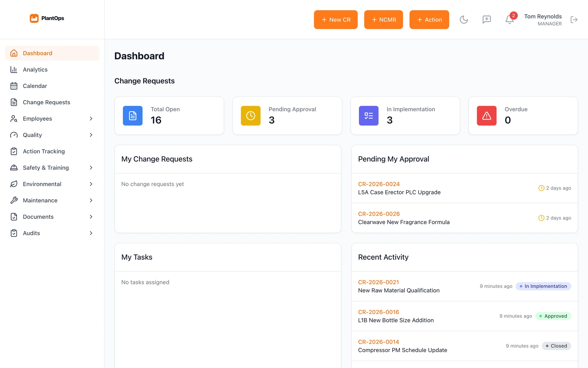The width and height of the screenshot is (588, 368).
Task: Expand the Environmental submenu chevron
Action: tap(91, 184)
